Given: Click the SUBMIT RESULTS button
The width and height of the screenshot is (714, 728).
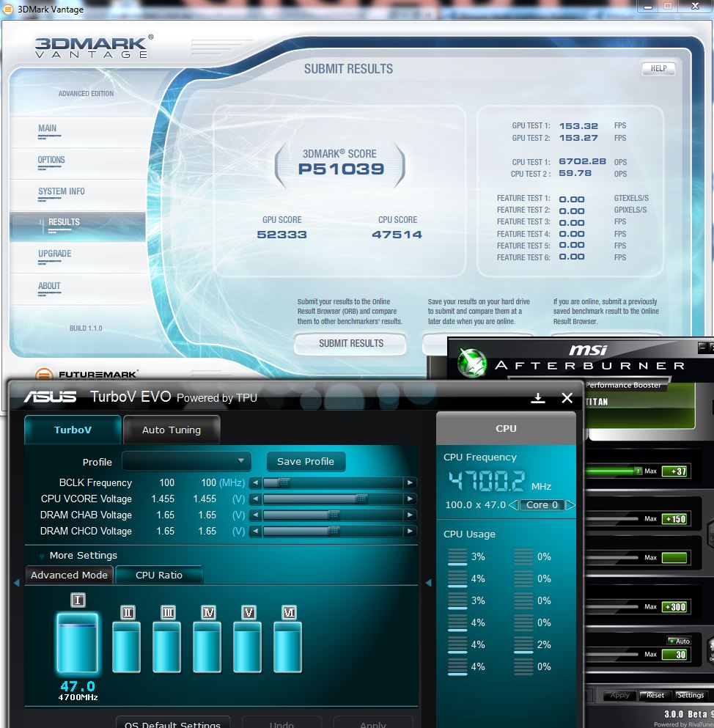Looking at the screenshot, I should click(350, 344).
